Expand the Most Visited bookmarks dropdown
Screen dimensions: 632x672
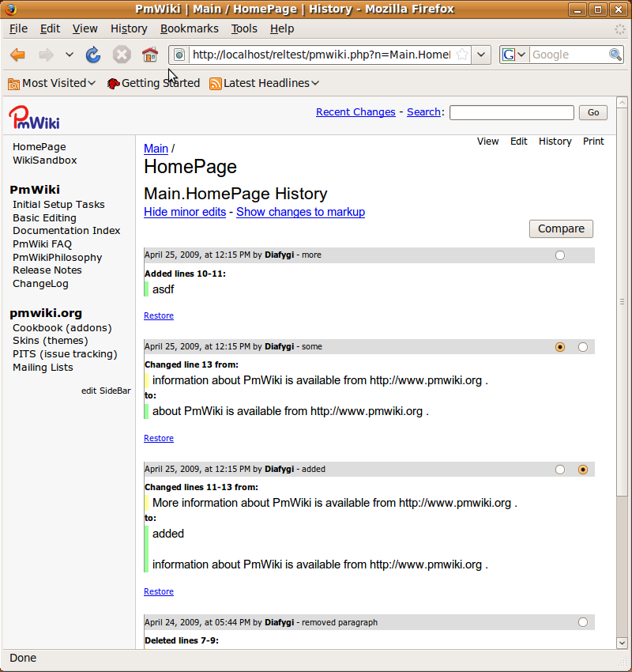tap(92, 83)
